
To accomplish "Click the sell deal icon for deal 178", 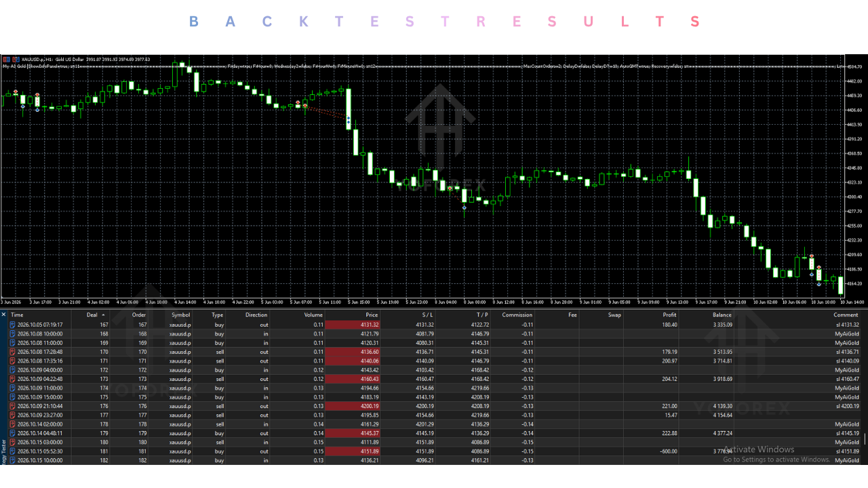I will (12, 424).
